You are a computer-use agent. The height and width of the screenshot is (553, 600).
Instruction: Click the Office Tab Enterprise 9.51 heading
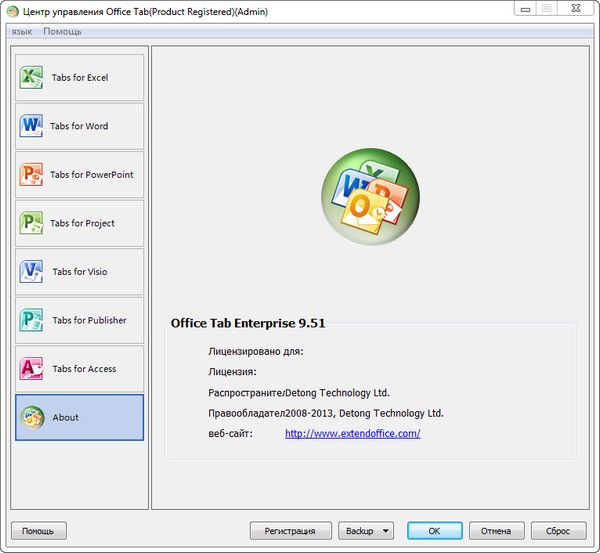point(248,323)
